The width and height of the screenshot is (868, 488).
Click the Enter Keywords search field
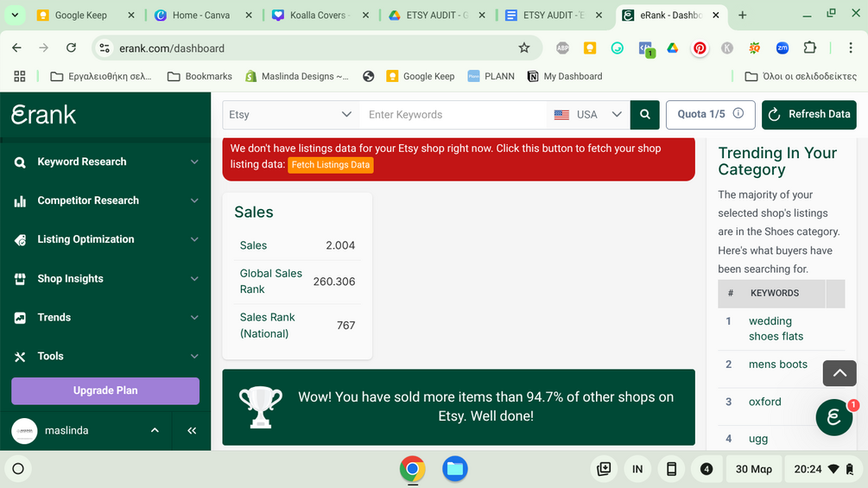(453, 115)
